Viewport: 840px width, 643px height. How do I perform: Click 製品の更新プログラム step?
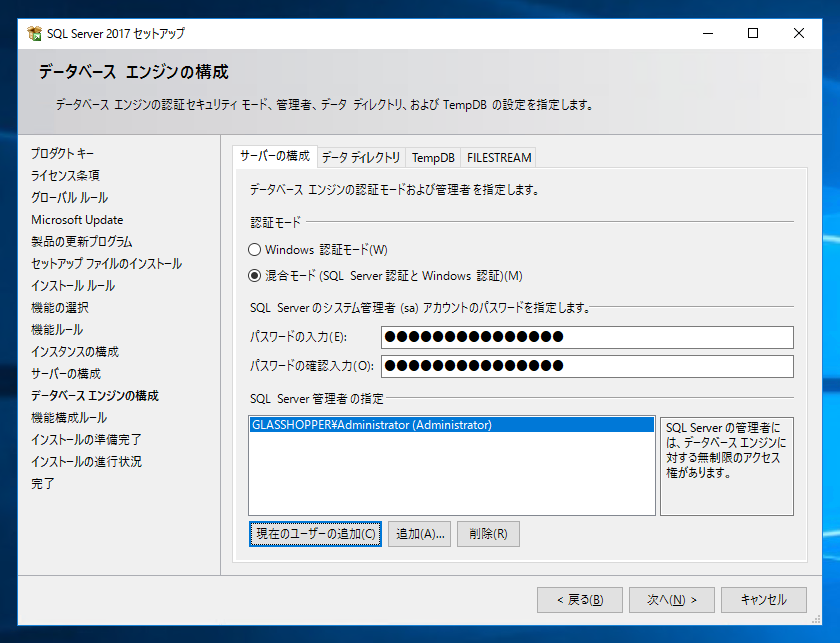(x=81, y=242)
